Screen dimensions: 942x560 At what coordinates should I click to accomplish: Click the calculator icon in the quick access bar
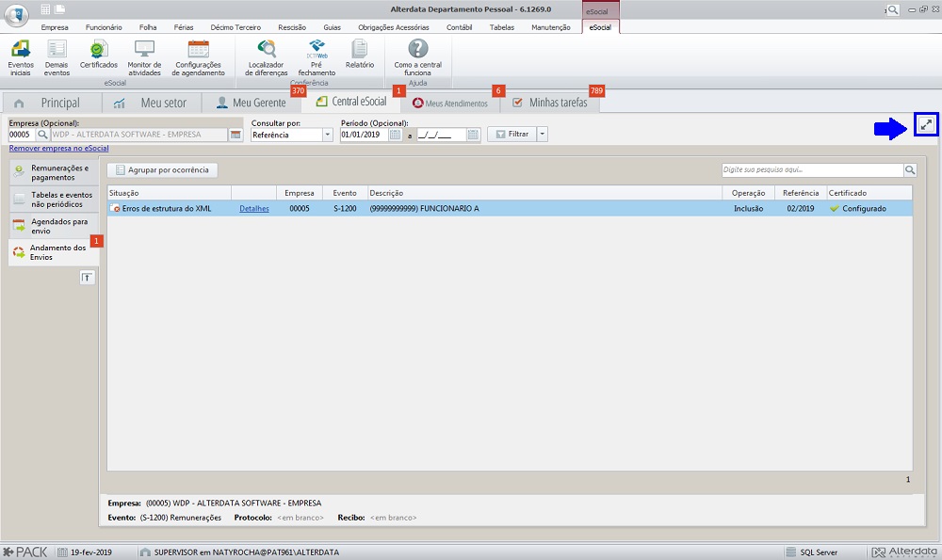click(x=45, y=9)
